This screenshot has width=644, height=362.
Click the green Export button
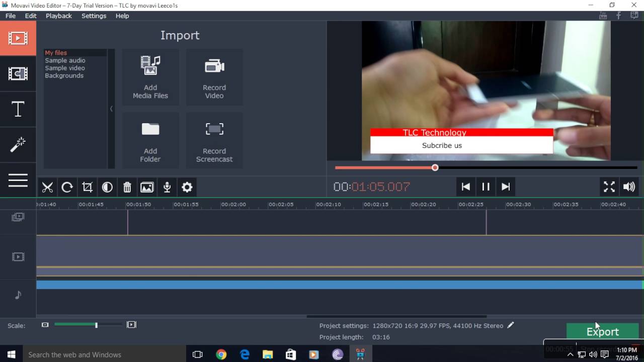click(x=602, y=331)
